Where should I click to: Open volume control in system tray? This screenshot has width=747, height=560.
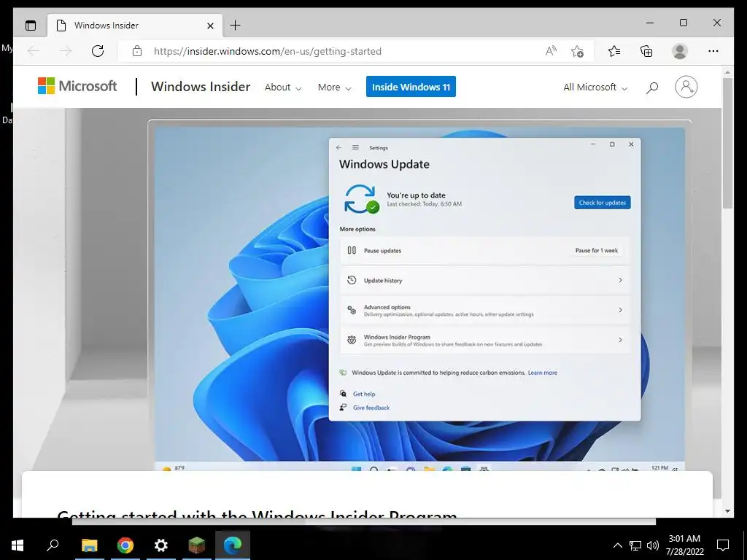tap(653, 545)
